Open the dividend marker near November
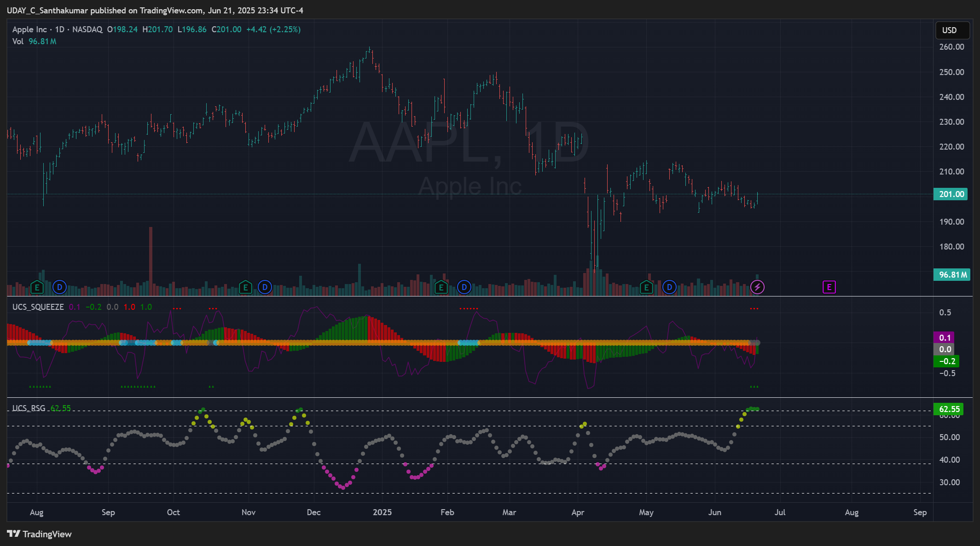 pos(265,287)
